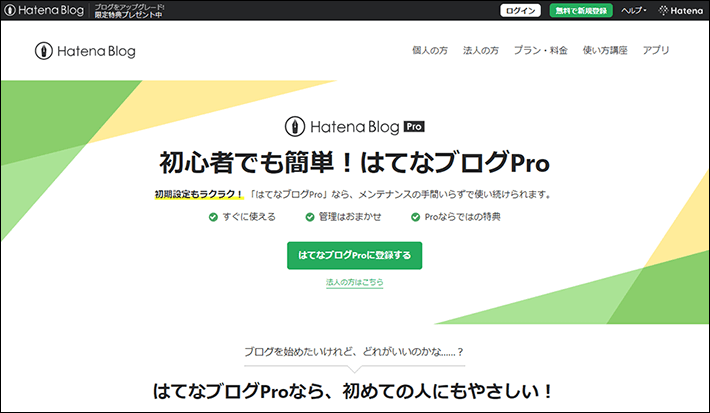Go to the 法人の方 nav item

tap(480, 50)
